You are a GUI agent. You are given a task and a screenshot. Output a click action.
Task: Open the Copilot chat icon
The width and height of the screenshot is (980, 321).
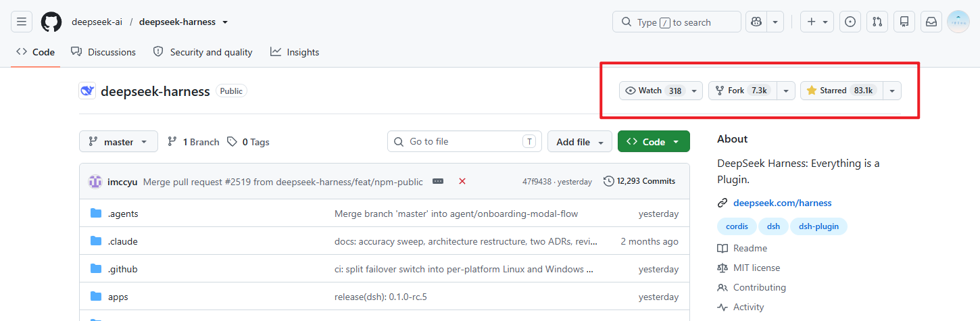point(756,22)
